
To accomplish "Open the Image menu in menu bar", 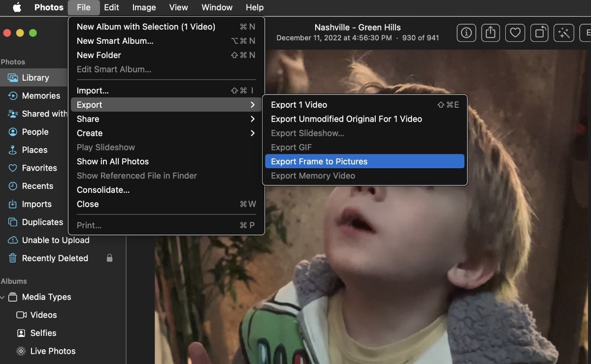I will click(x=144, y=7).
